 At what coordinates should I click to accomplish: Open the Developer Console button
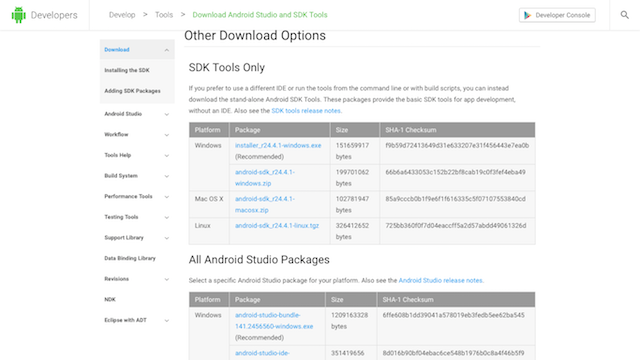tap(557, 15)
